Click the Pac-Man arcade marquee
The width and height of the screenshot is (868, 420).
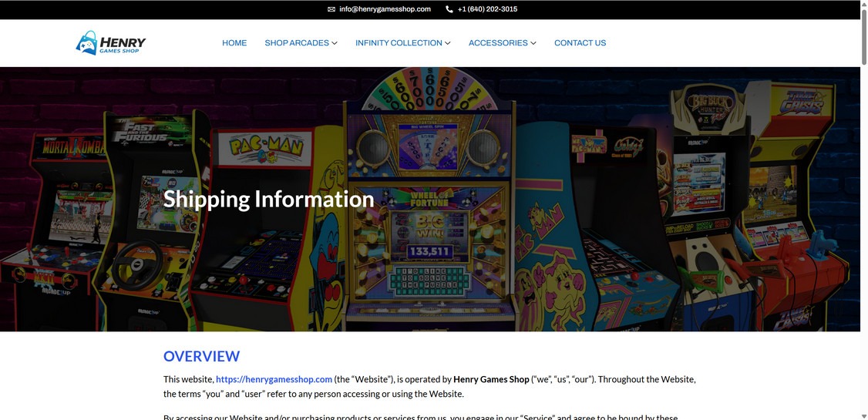point(265,149)
